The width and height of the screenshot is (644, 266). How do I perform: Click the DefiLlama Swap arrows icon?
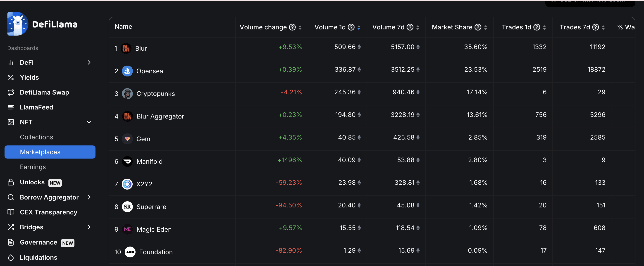click(11, 92)
